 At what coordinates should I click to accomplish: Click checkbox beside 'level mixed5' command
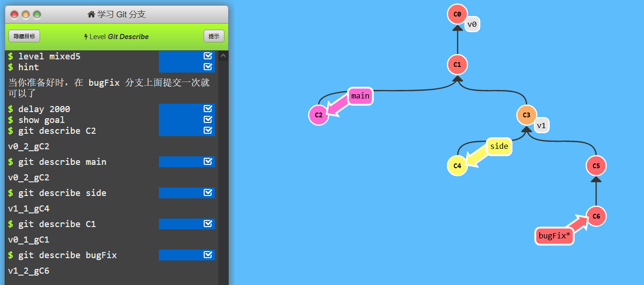point(208,56)
